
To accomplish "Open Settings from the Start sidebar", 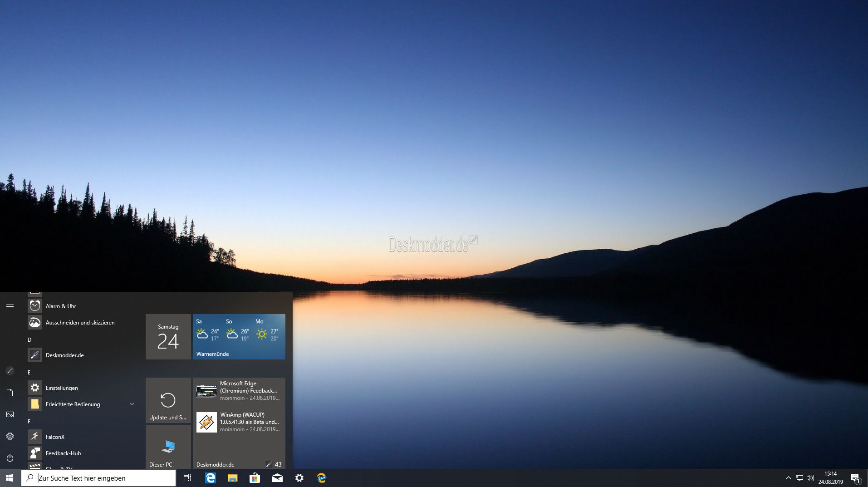I will click(x=10, y=436).
